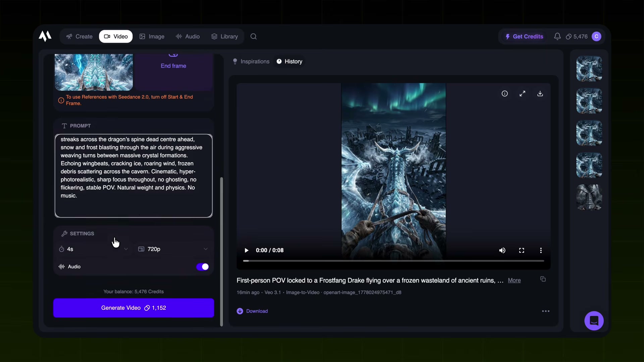The width and height of the screenshot is (644, 362).
Task: Click the Start & End Frame warning icon
Action: (x=61, y=100)
